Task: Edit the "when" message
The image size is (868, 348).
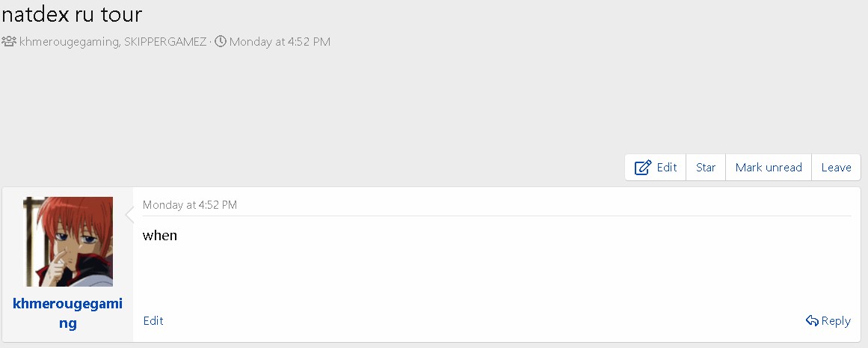Action: click(153, 321)
